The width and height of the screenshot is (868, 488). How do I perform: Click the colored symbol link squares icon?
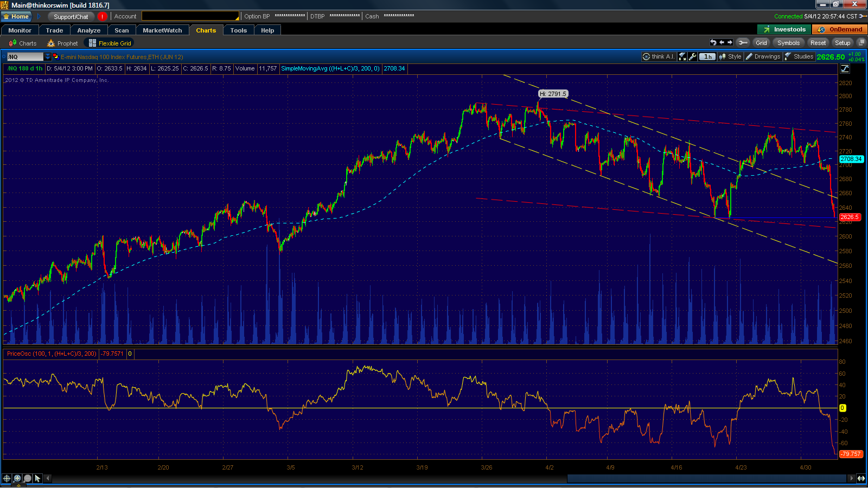pyautogui.click(x=55, y=56)
